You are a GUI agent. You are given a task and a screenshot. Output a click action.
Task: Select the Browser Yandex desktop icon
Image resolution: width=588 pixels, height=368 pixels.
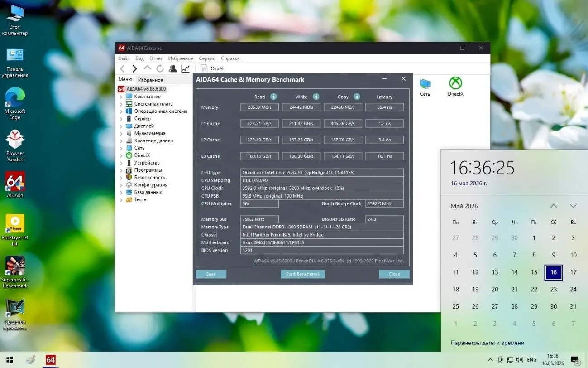click(15, 146)
